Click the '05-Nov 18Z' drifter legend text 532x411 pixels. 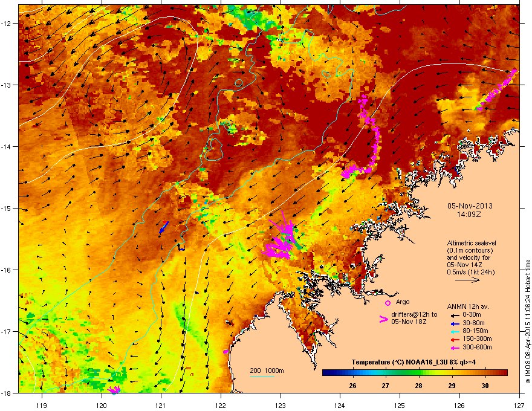tap(409, 322)
